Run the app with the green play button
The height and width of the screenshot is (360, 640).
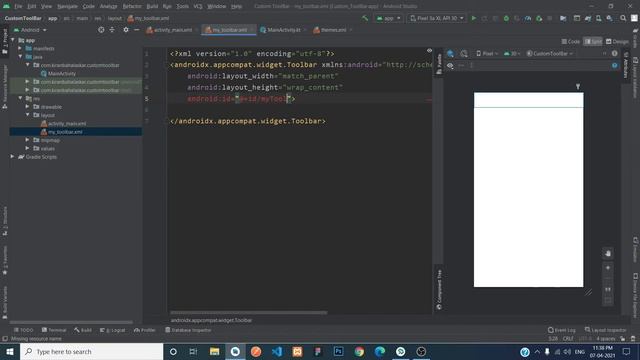pyautogui.click(x=473, y=18)
